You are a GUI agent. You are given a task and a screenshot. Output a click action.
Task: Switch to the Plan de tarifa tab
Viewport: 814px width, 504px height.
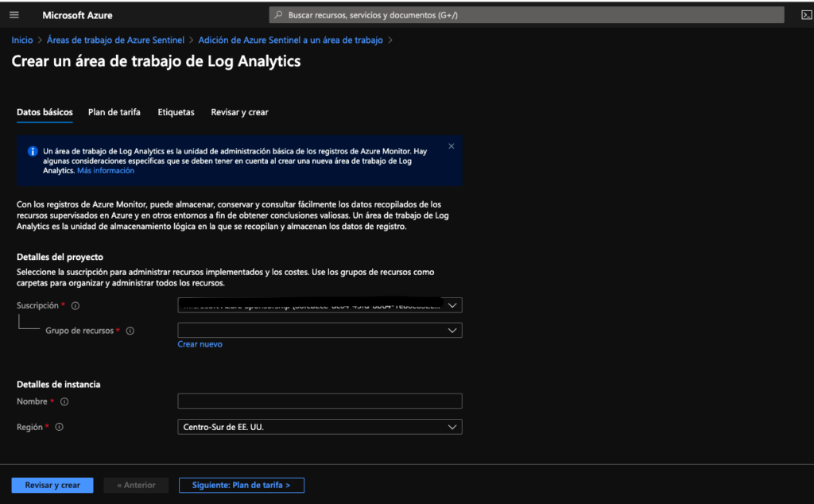(114, 112)
